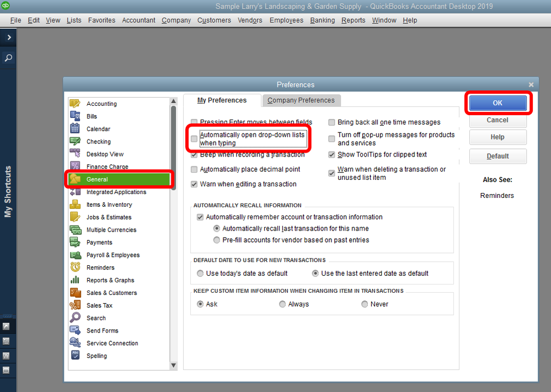Open the Search magnifier icon in list
The width and height of the screenshot is (551, 392).
click(x=75, y=318)
